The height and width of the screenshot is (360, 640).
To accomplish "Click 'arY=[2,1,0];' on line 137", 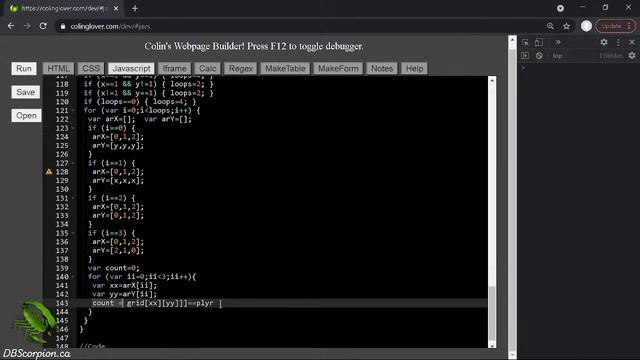I will [x=118, y=251].
